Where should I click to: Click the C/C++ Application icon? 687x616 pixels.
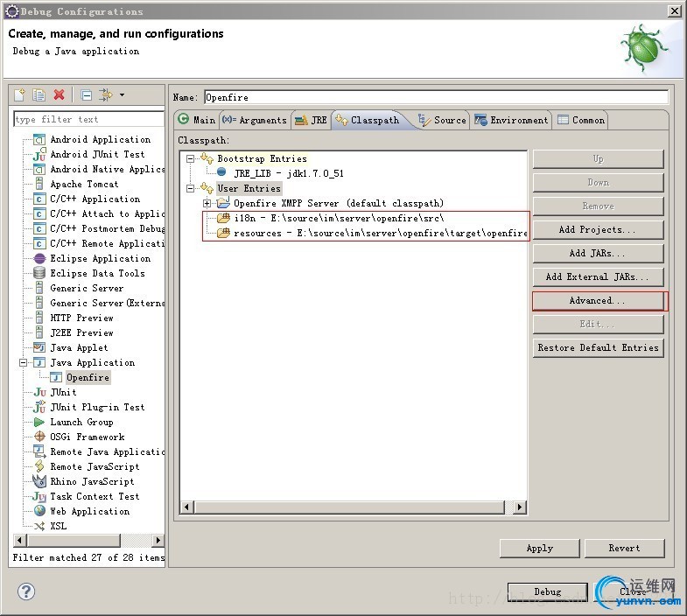click(x=39, y=199)
